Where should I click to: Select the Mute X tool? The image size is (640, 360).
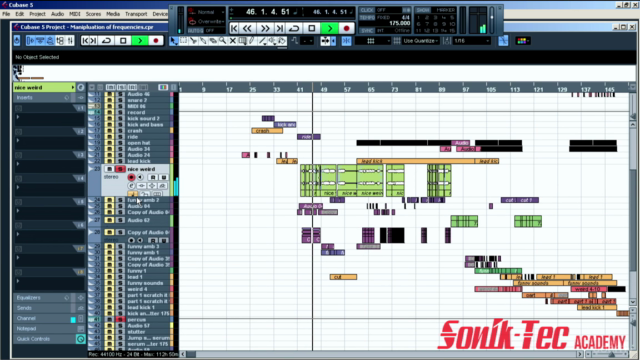(x=233, y=41)
